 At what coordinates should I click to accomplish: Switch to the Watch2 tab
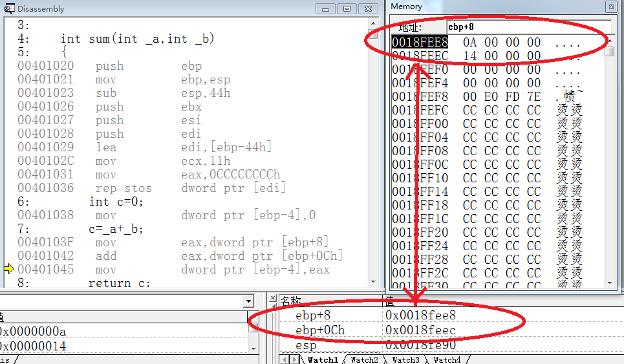coord(364,359)
